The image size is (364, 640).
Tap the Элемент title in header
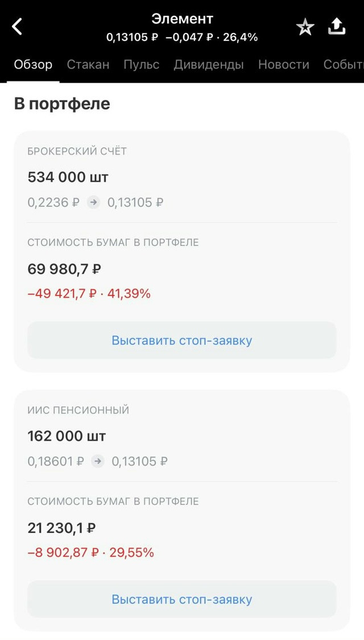click(182, 19)
